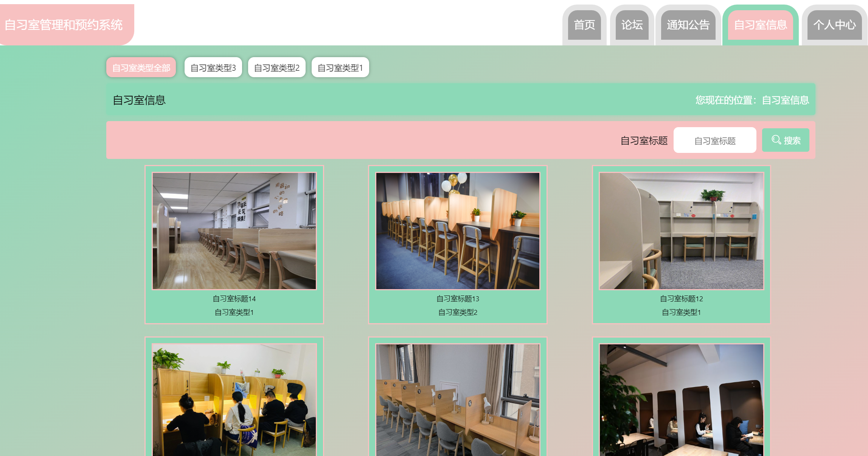Image resolution: width=868 pixels, height=456 pixels.
Task: Filter by 自习室类型2
Action: (276, 68)
